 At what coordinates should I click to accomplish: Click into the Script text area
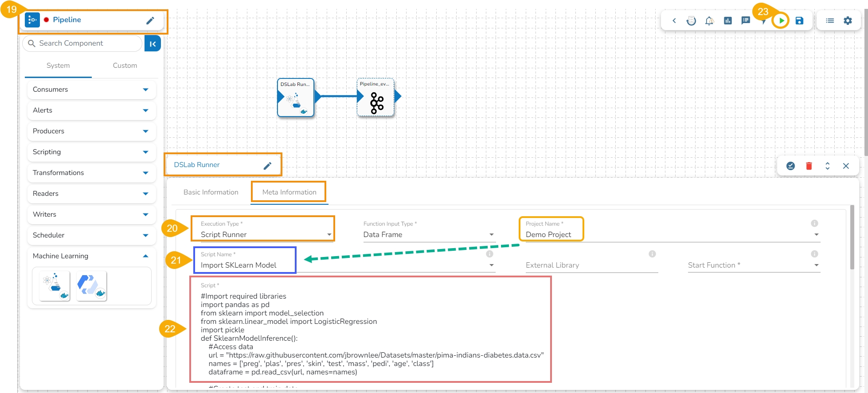(372, 334)
